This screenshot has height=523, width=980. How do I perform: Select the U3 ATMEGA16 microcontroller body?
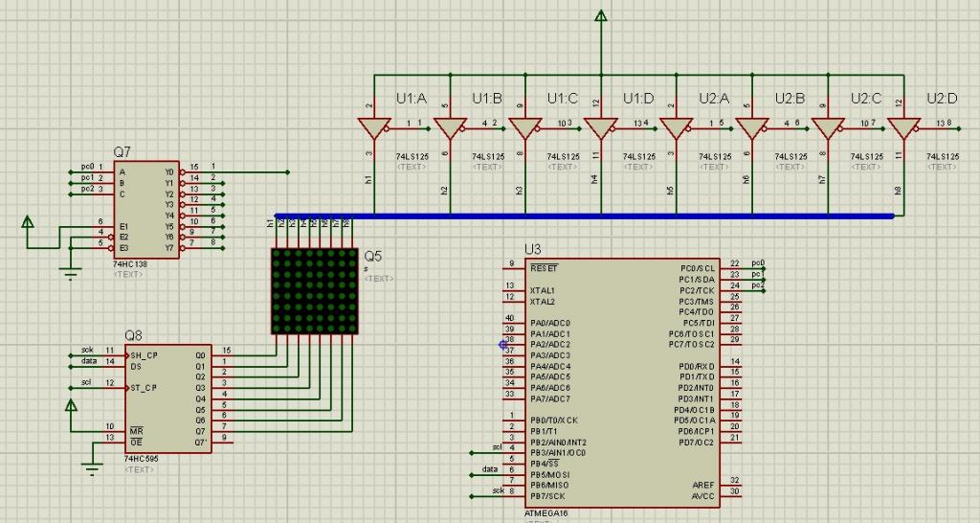pos(622,383)
